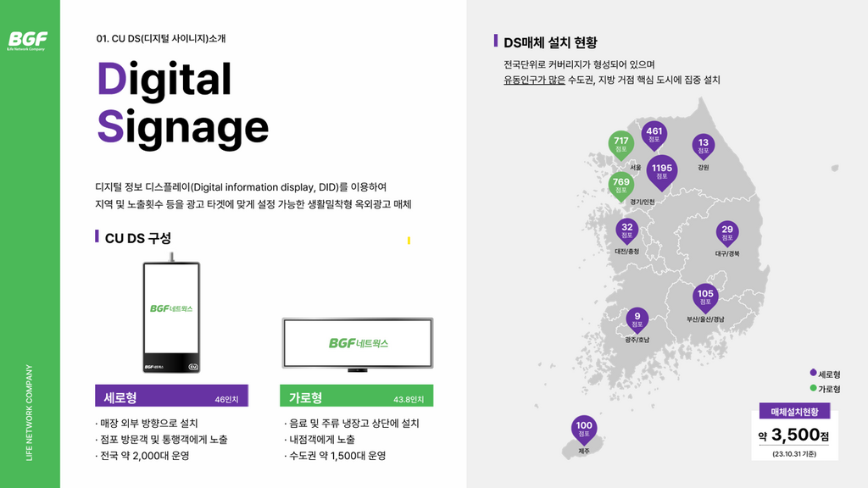The image size is (868, 488).
Task: Select the purple 1195 map pin
Action: click(x=661, y=172)
